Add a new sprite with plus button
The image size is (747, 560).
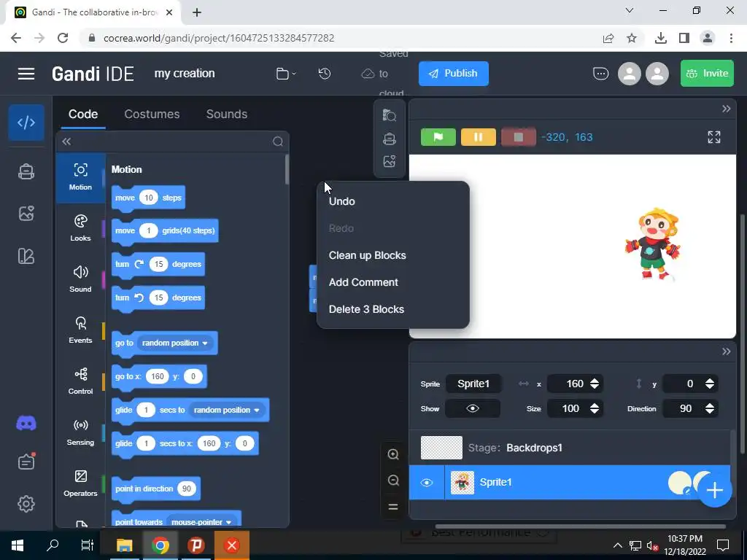pyautogui.click(x=715, y=491)
